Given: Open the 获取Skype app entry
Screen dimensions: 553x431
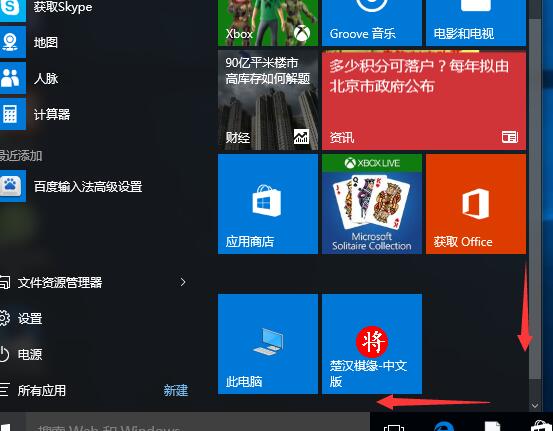Looking at the screenshot, I should point(46,8).
